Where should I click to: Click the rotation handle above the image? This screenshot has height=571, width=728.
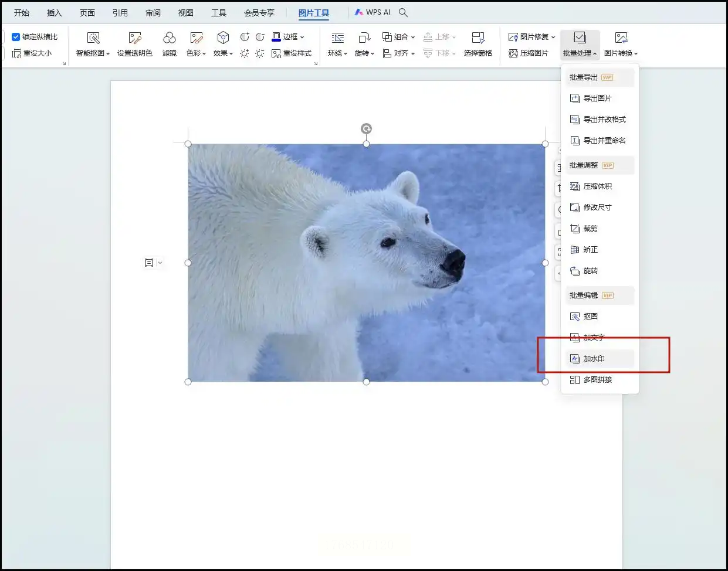click(366, 129)
